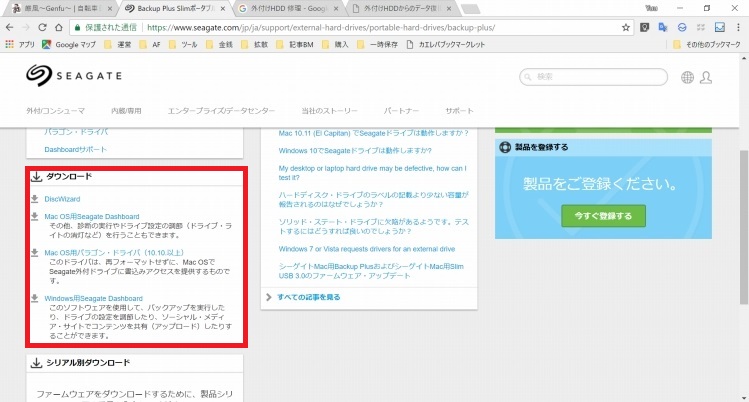This screenshot has height=402, width=749.
Task: Open the 拡散 bookmark folder
Action: click(255, 44)
